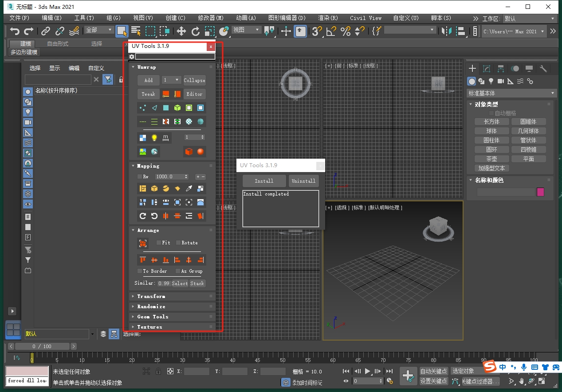Select the Select and Move tool
This screenshot has width=562, height=392.
point(181,31)
